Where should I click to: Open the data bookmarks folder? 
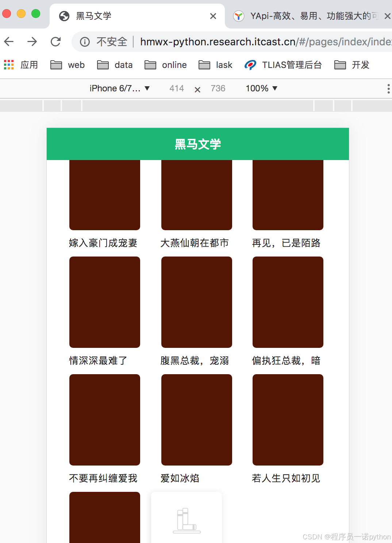point(115,65)
